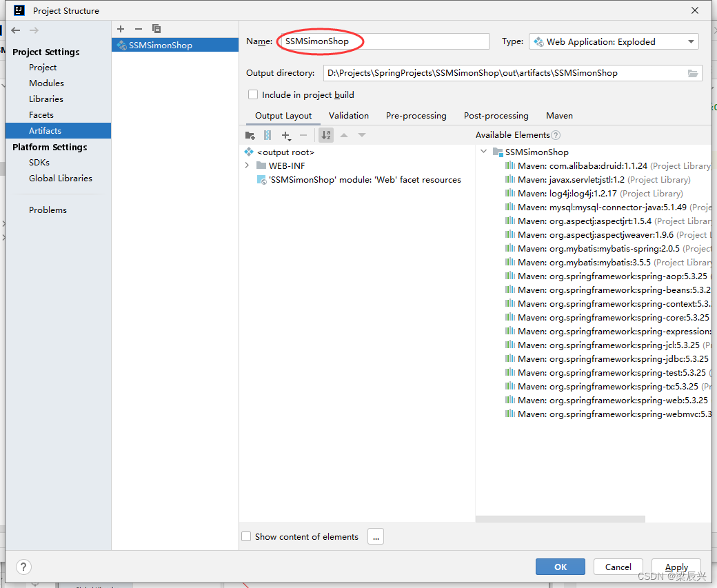The width and height of the screenshot is (717, 588).
Task: Select Maven spring-context library
Action: point(608,303)
